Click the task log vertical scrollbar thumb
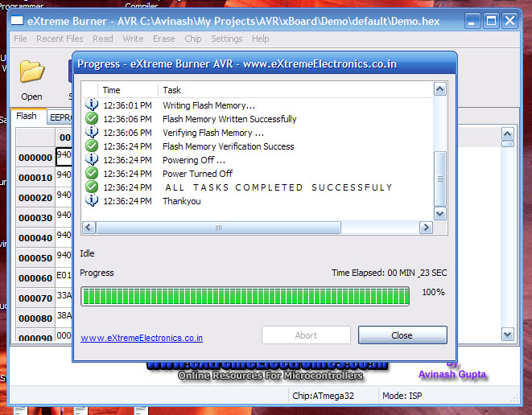The image size is (532, 415). pyautogui.click(x=440, y=179)
